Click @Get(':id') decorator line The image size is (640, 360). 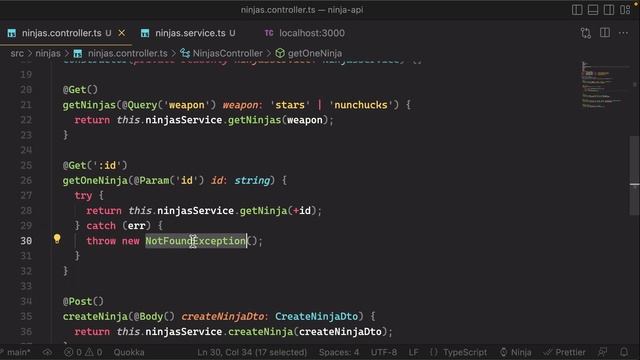(95, 165)
